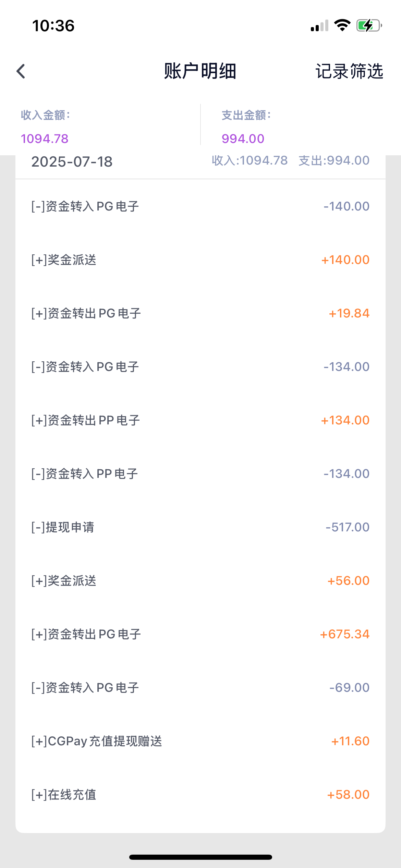Tap the 10:36 clock in status bar
This screenshot has height=868, width=401.
53,26
